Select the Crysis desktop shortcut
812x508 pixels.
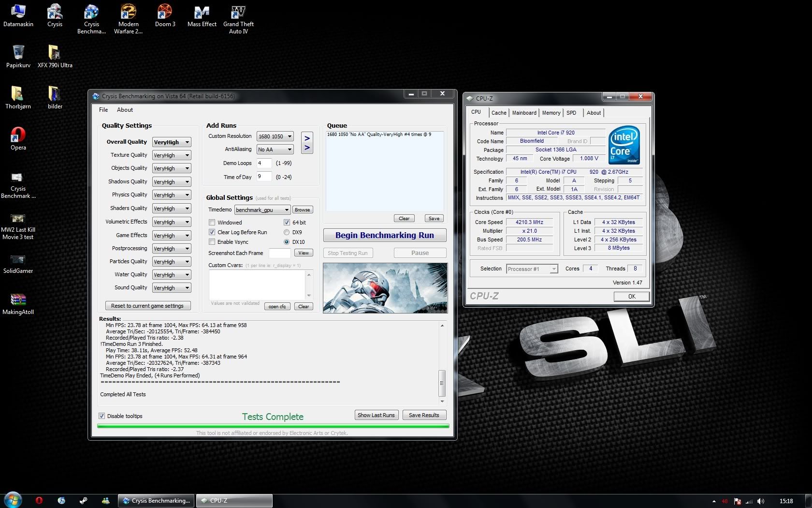coord(55,15)
